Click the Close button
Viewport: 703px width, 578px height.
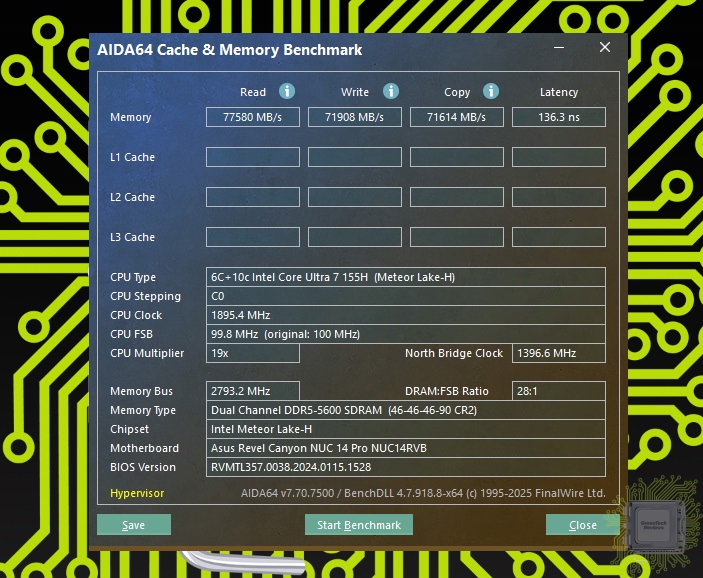(x=583, y=525)
